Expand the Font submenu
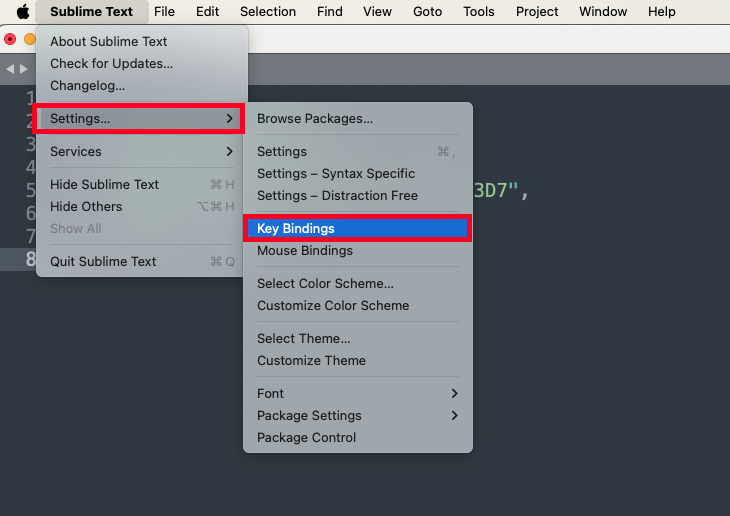The height and width of the screenshot is (516, 730). point(358,394)
